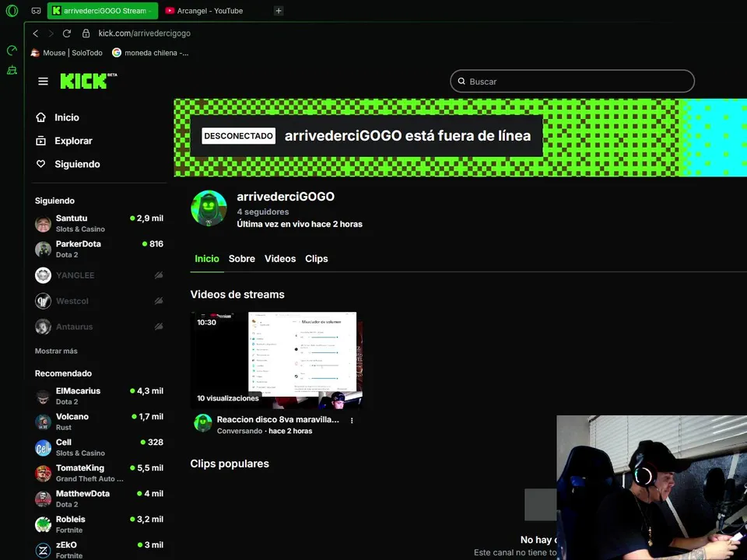Click Cell's avatar icon
The width and height of the screenshot is (747, 560).
coord(43,448)
